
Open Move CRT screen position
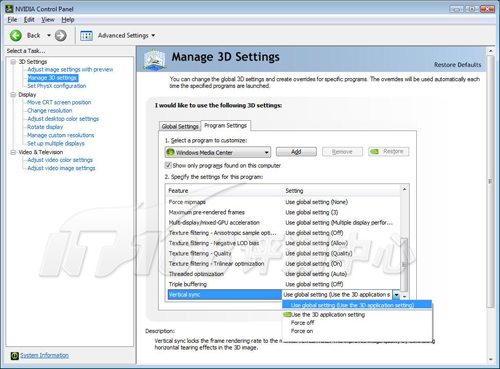pyautogui.click(x=59, y=102)
